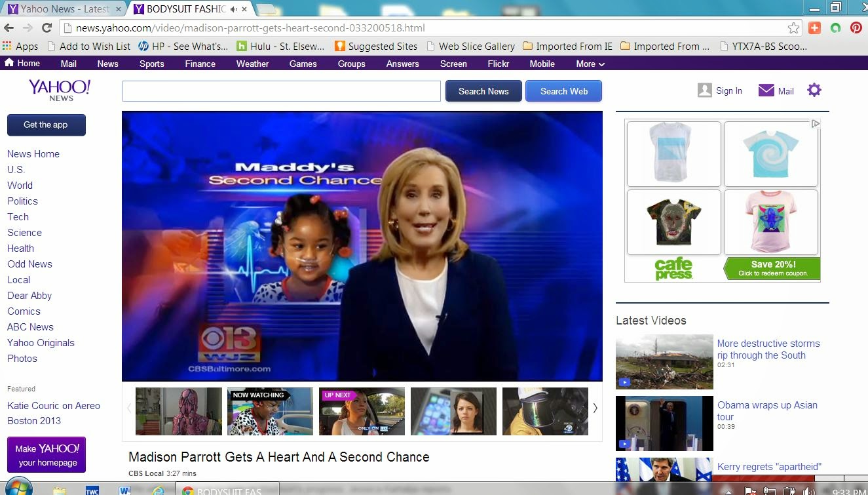
Task: Open Weather in Yahoo navigation bar
Action: [x=252, y=64]
